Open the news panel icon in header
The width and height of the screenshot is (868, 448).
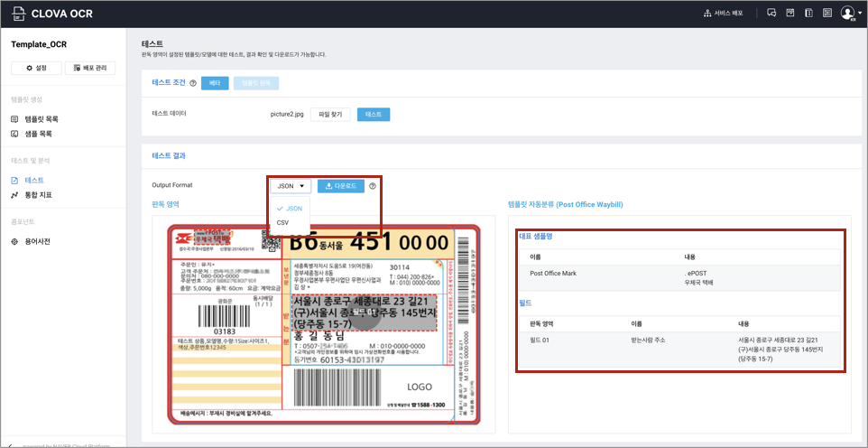click(827, 14)
